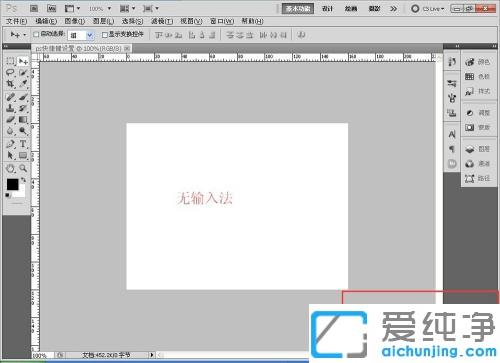Select the Hand tool
The height and width of the screenshot is (363, 500).
pos(10,168)
